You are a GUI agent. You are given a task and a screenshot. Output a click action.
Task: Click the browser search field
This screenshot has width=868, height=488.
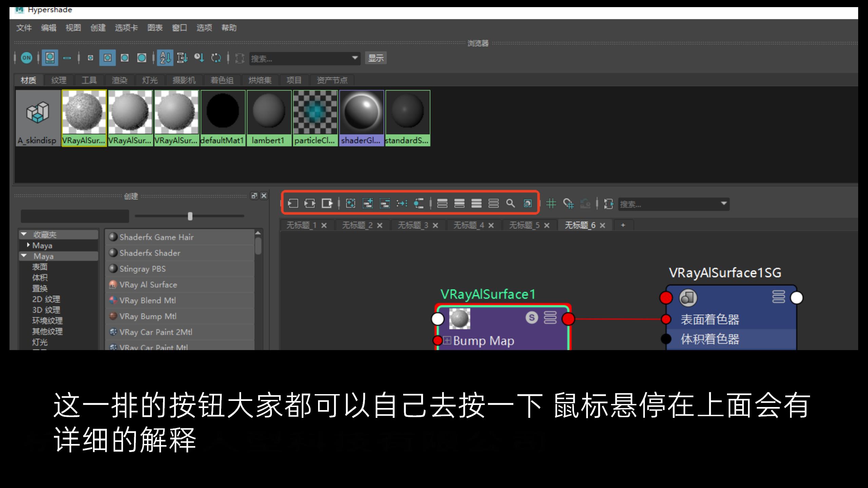pos(300,58)
